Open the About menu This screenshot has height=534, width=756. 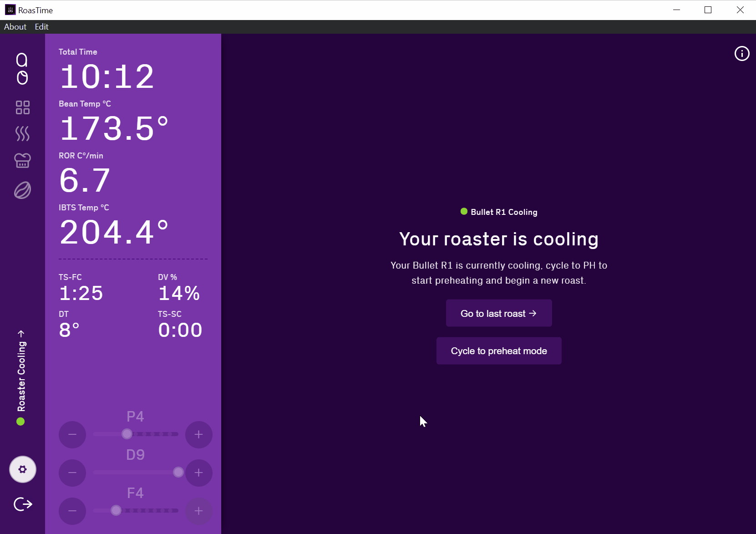tap(15, 27)
